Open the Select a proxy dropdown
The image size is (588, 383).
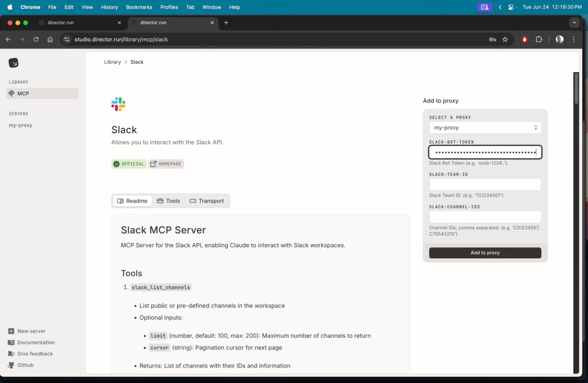485,128
